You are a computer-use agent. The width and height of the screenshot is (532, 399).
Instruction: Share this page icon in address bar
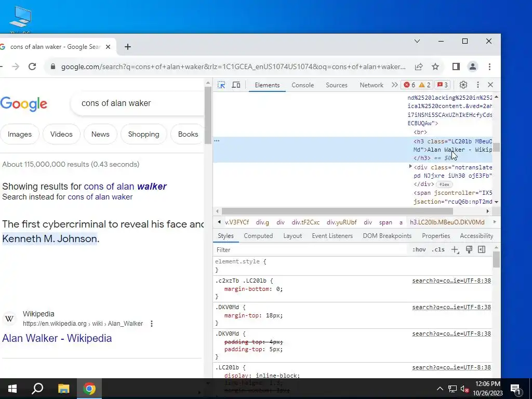pyautogui.click(x=419, y=66)
